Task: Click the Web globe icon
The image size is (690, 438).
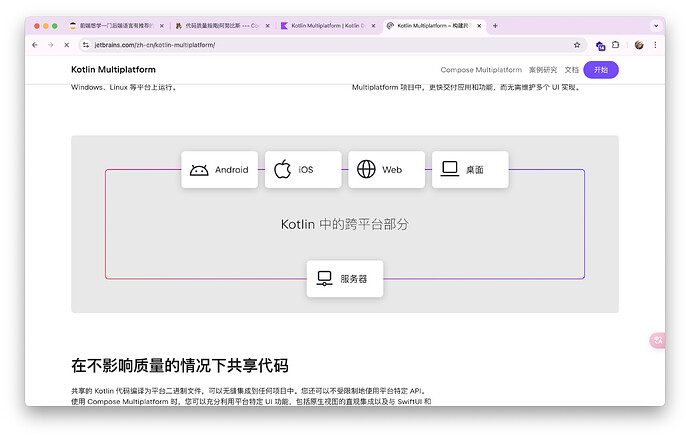Action: point(366,169)
